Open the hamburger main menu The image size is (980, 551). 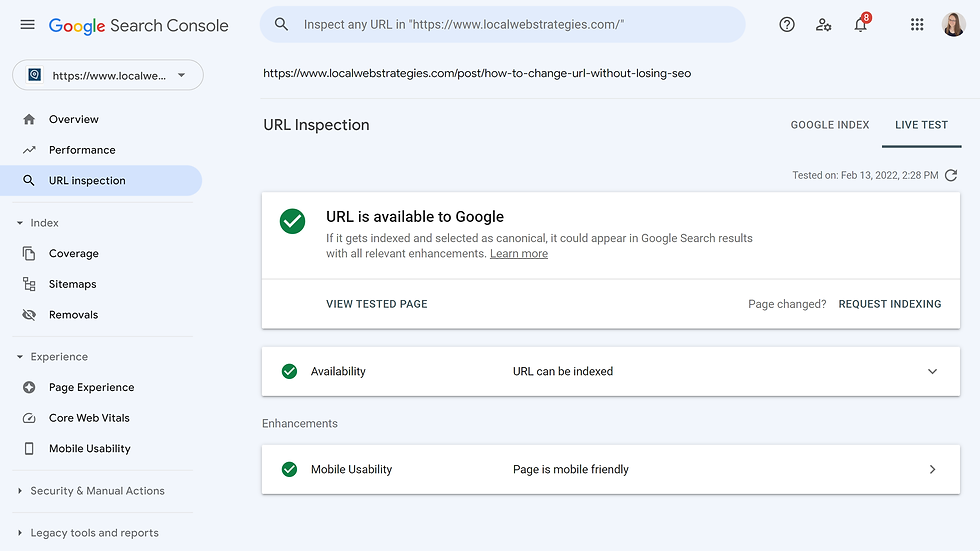(x=28, y=25)
